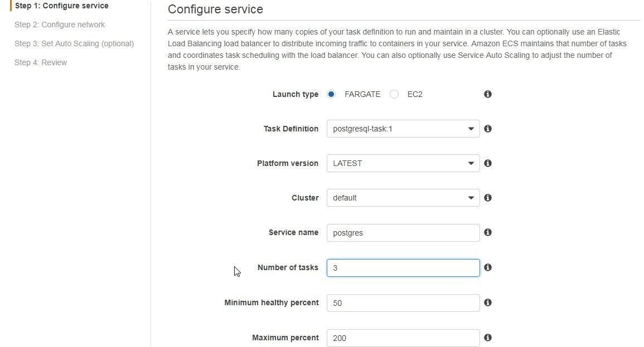Click the Number of tasks info icon
The width and height of the screenshot is (644, 347).
click(487, 267)
